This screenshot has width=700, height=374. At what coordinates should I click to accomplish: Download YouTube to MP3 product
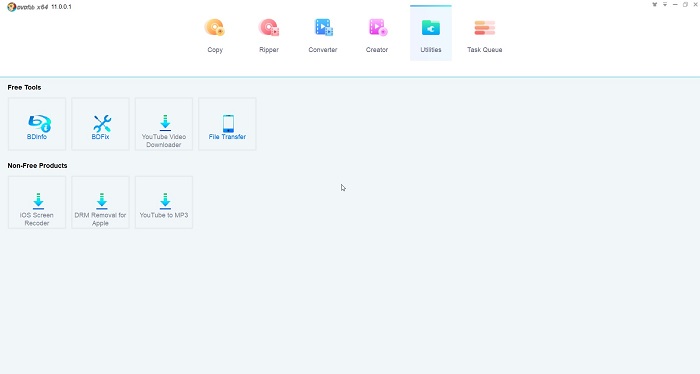point(164,203)
